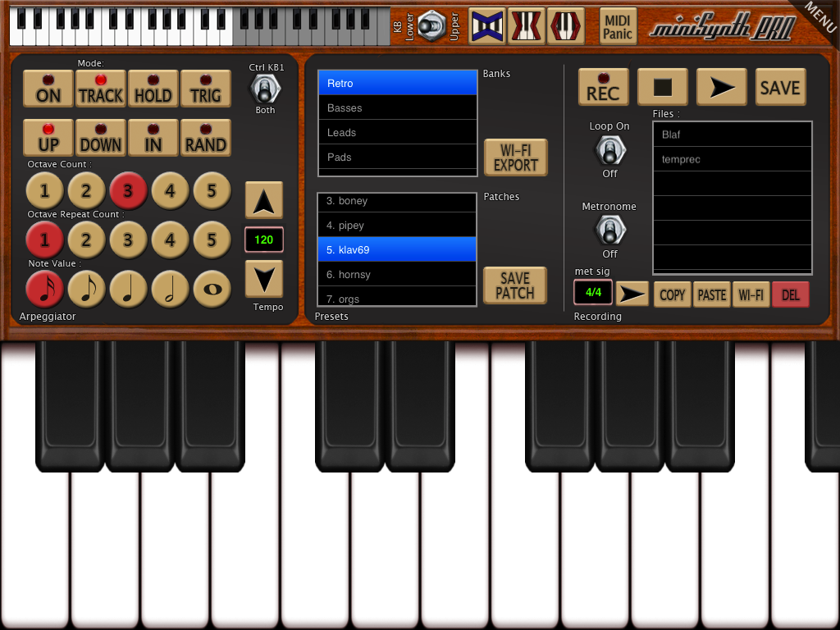Screen dimensions: 840x630
Task: Toggle TRACK mode
Action: [101, 89]
